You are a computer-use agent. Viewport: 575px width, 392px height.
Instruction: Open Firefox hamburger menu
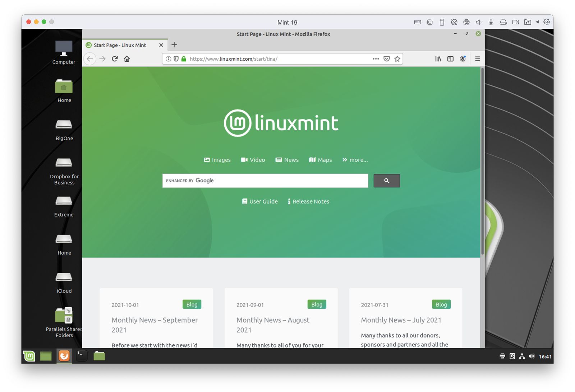478,59
